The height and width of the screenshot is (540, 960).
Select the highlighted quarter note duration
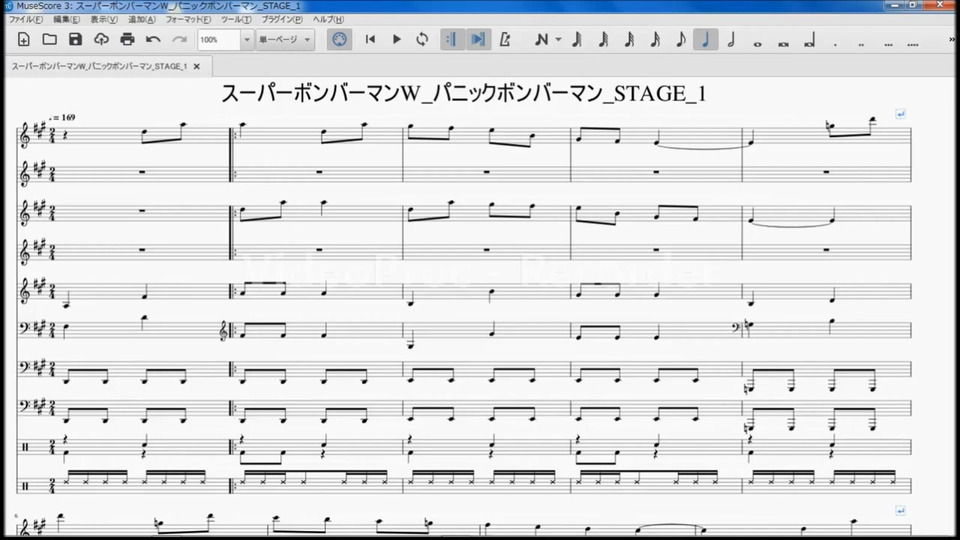pos(706,40)
